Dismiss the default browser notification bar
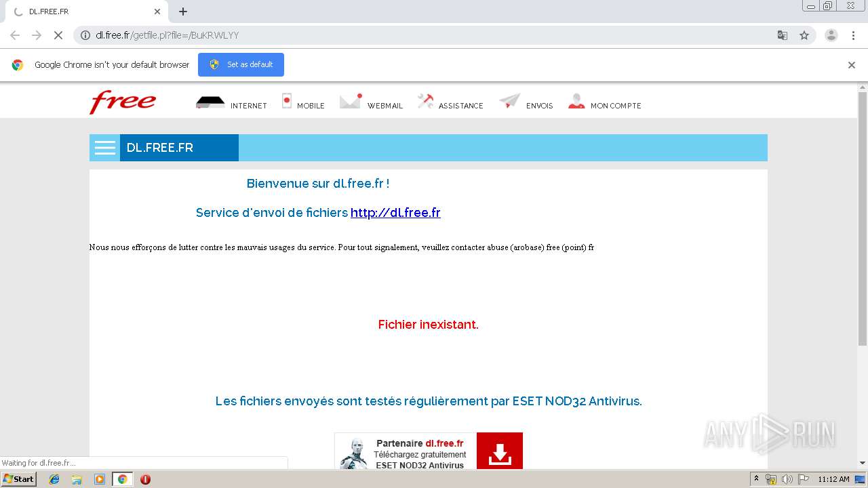Screen dimensions: 868x488 tap(852, 65)
